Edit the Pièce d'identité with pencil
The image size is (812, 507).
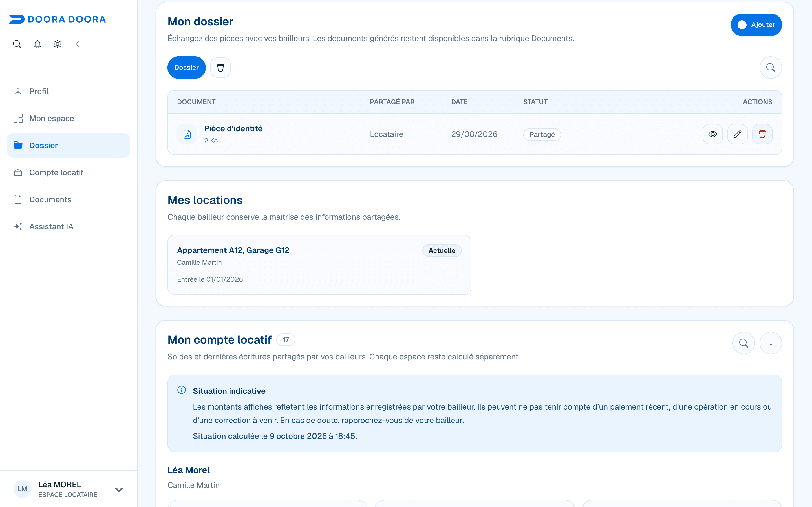(x=738, y=134)
